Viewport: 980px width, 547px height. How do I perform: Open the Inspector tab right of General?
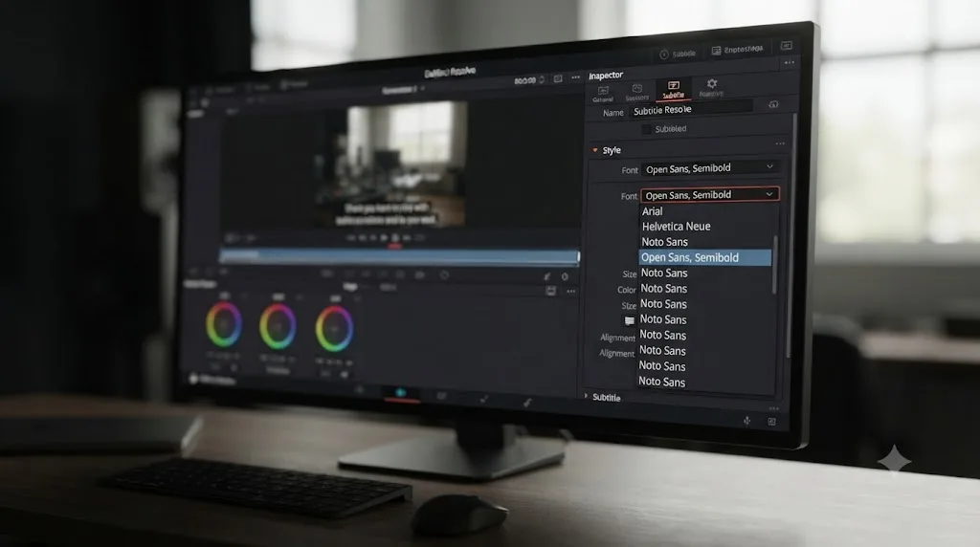click(x=636, y=93)
